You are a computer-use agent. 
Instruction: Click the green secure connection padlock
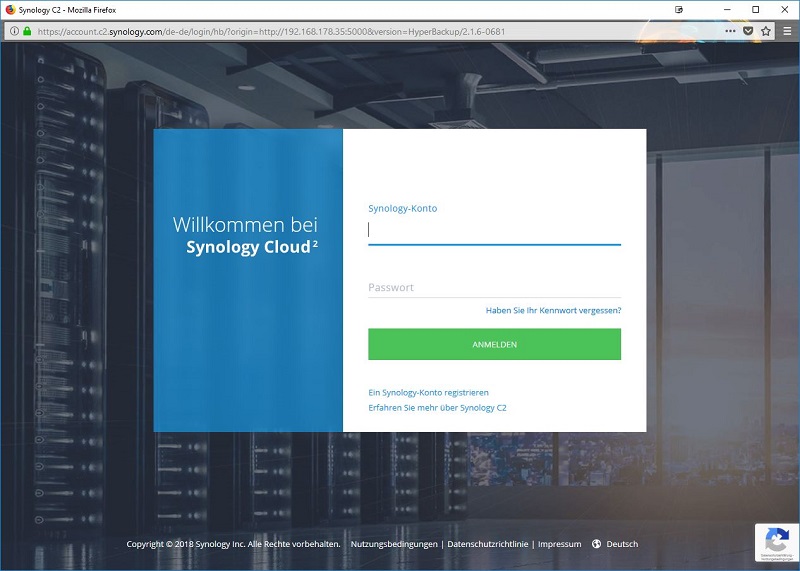coord(27,31)
